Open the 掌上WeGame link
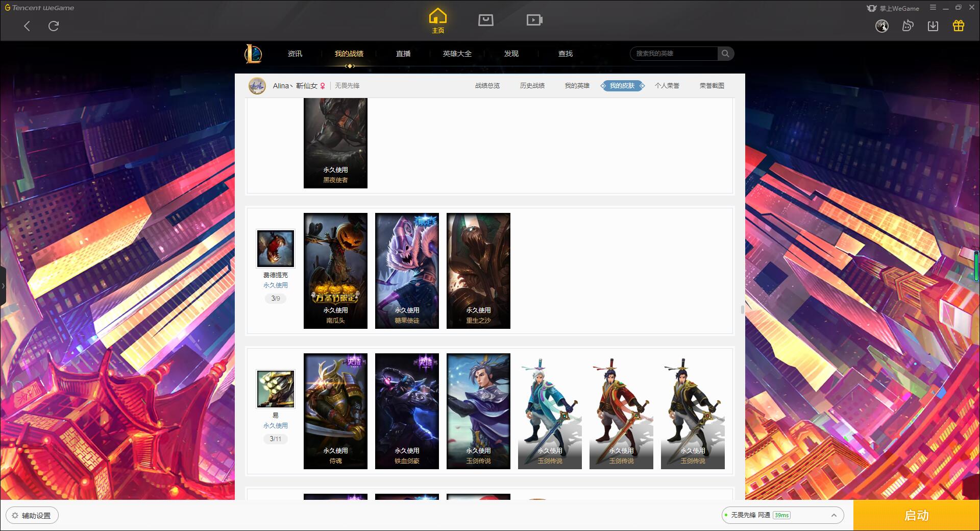980x531 pixels. click(x=893, y=8)
